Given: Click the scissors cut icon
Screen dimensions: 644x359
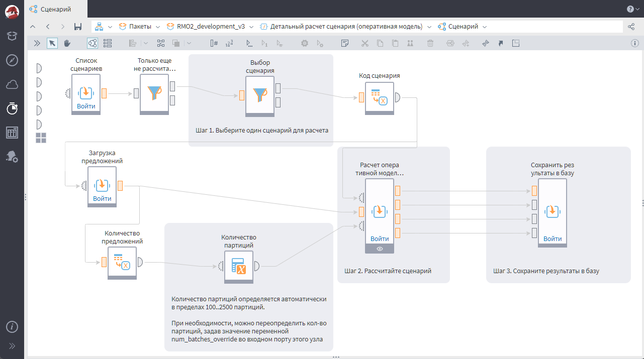Looking at the screenshot, I should point(365,43).
